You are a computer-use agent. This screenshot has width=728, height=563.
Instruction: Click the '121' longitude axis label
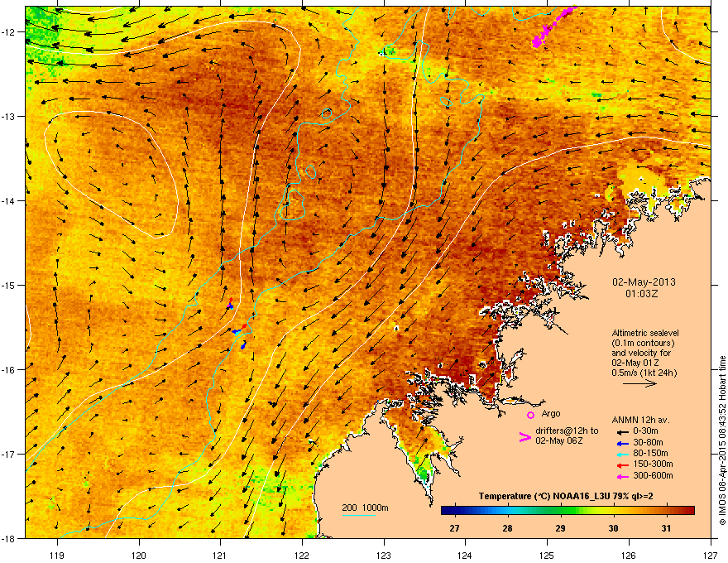point(220,555)
